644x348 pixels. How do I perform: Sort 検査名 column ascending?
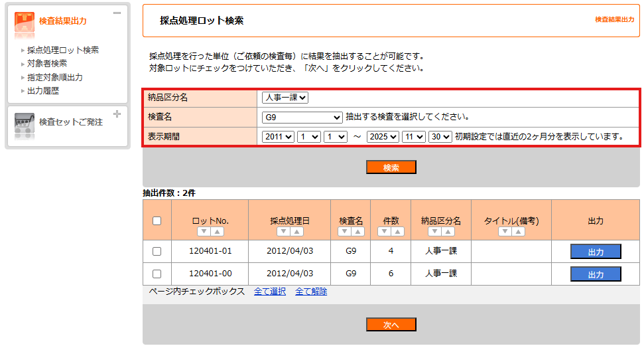(x=358, y=232)
